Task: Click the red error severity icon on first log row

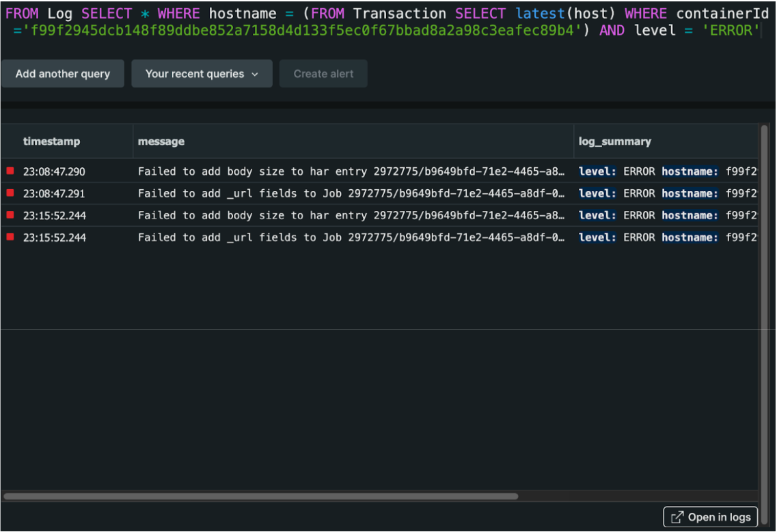Action: [x=9, y=171]
